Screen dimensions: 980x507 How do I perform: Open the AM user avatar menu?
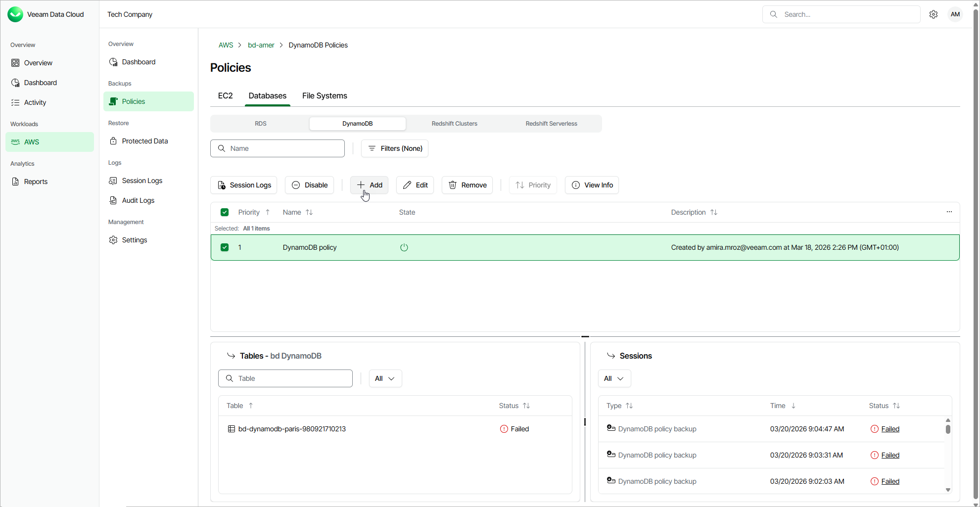955,14
